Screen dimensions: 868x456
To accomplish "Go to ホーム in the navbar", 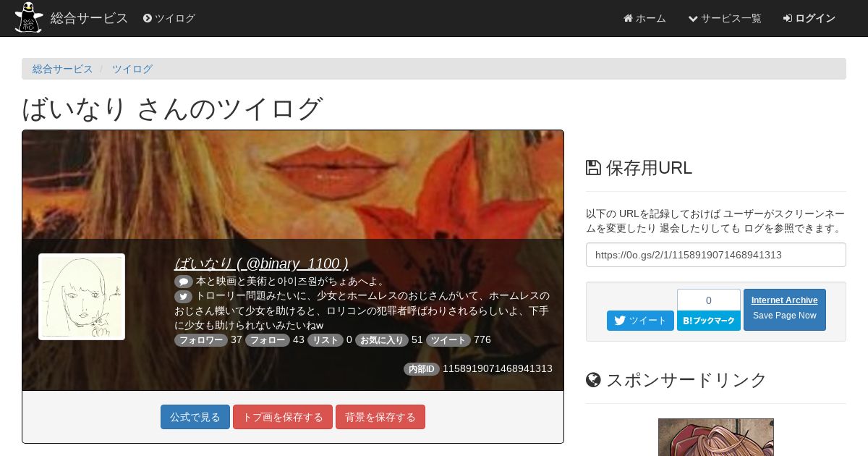I will click(x=644, y=18).
